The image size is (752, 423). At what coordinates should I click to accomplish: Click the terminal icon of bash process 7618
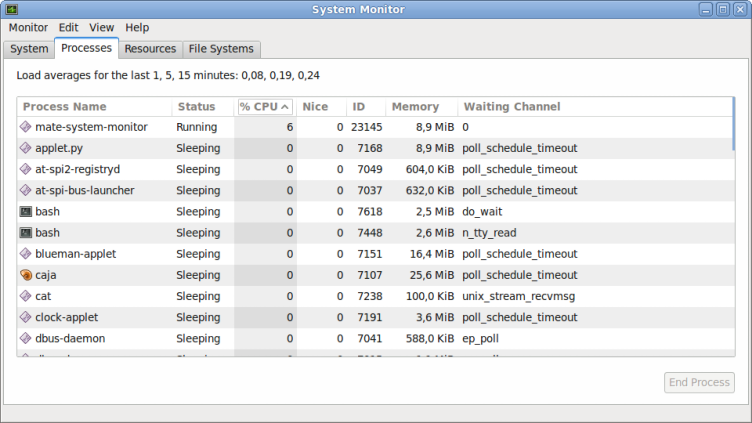pos(26,212)
